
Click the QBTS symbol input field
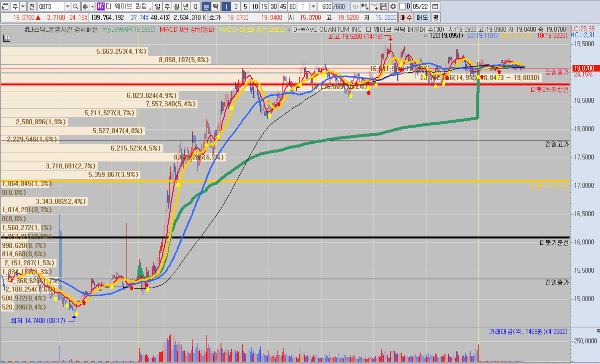click(x=51, y=6)
